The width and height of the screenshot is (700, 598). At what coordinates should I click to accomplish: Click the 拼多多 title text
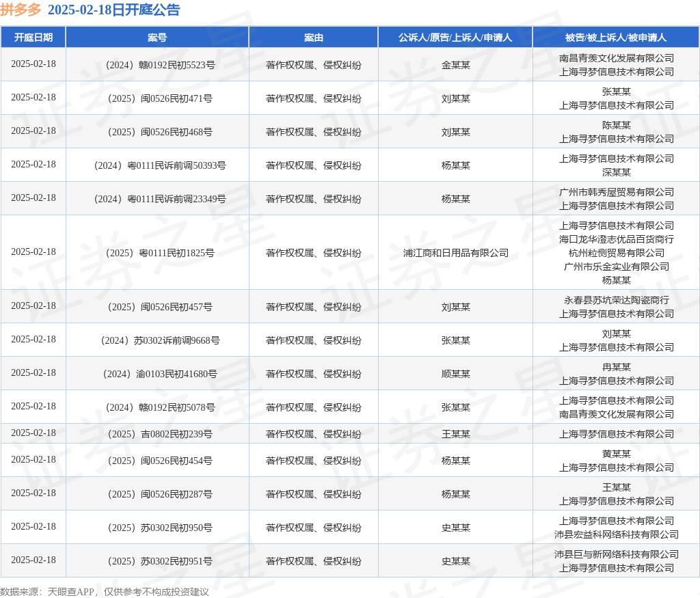[x=21, y=10]
